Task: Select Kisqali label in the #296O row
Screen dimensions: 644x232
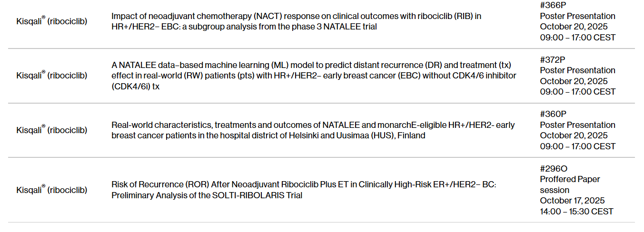Action: 52,190
